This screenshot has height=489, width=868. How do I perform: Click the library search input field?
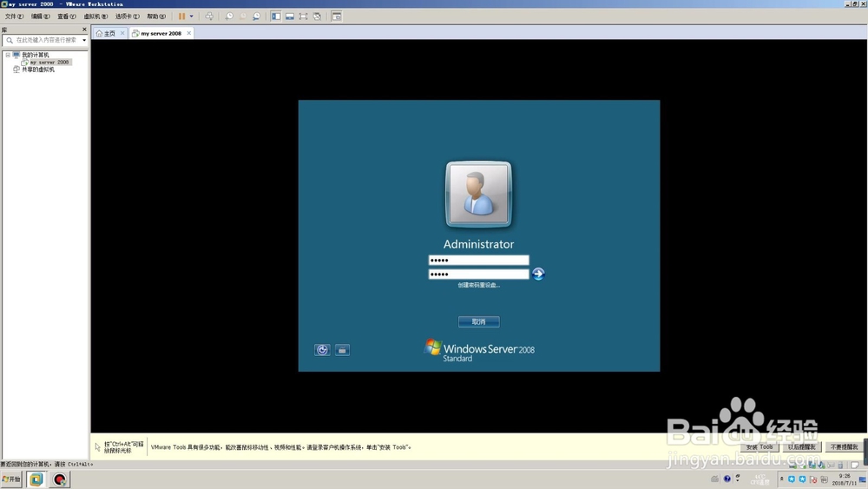click(44, 40)
